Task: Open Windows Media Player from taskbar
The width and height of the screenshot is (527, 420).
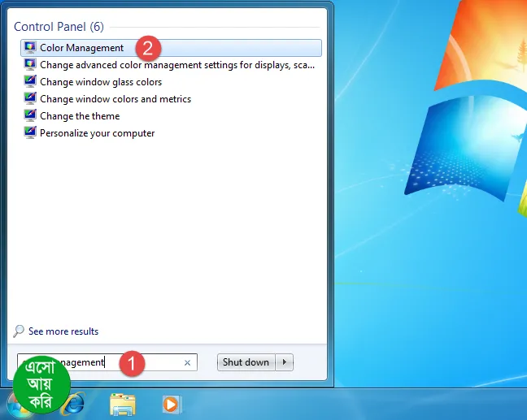Action: (x=171, y=403)
